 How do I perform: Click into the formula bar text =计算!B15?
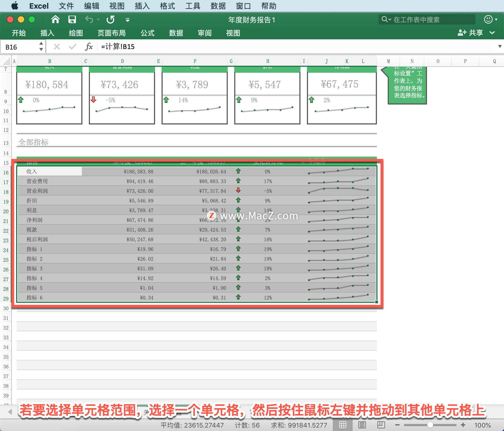coord(118,47)
